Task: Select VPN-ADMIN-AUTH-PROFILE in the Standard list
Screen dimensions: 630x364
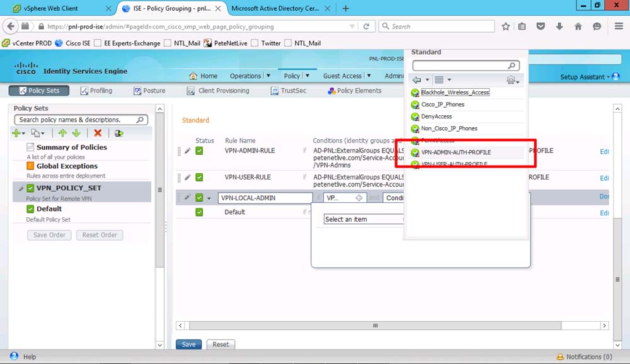Action: pyautogui.click(x=467, y=152)
